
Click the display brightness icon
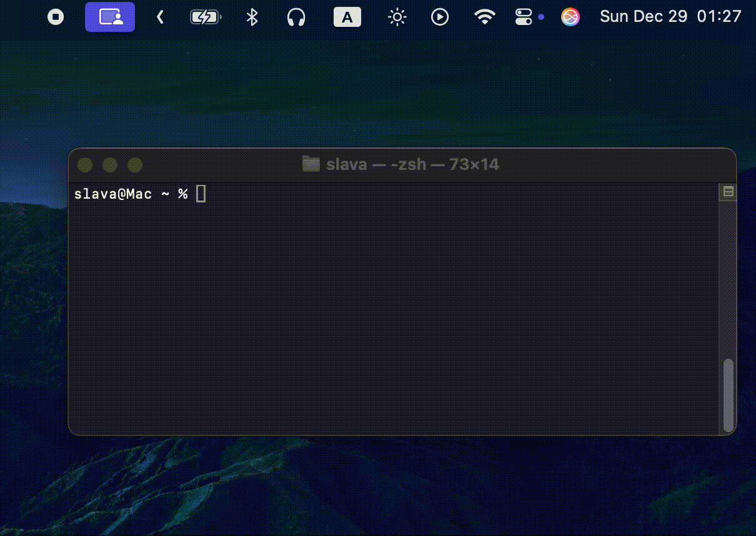click(396, 17)
